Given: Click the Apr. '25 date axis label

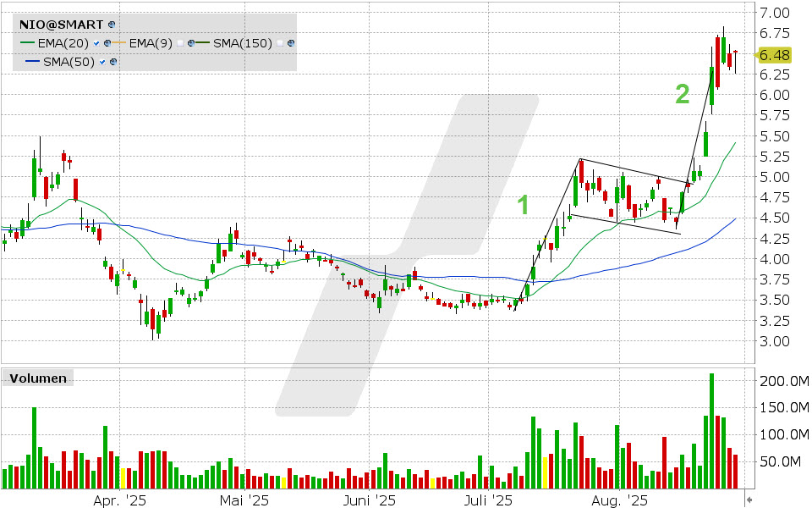Looking at the screenshot, I should (119, 500).
